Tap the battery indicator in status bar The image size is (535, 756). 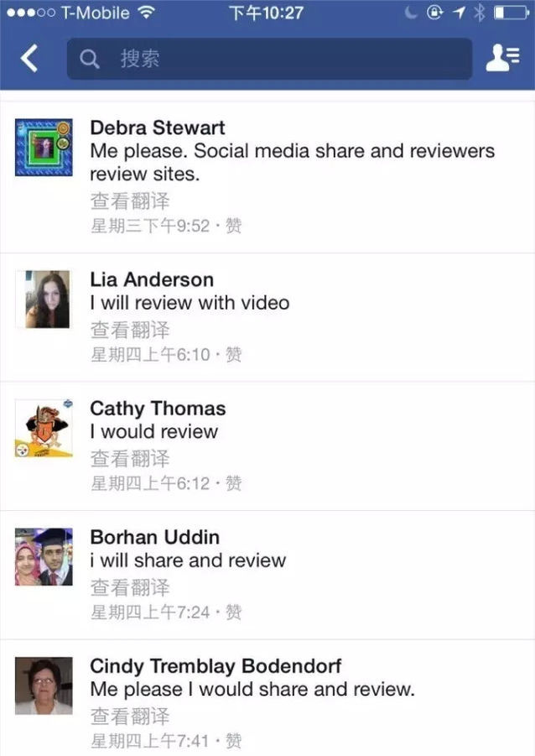[512, 13]
